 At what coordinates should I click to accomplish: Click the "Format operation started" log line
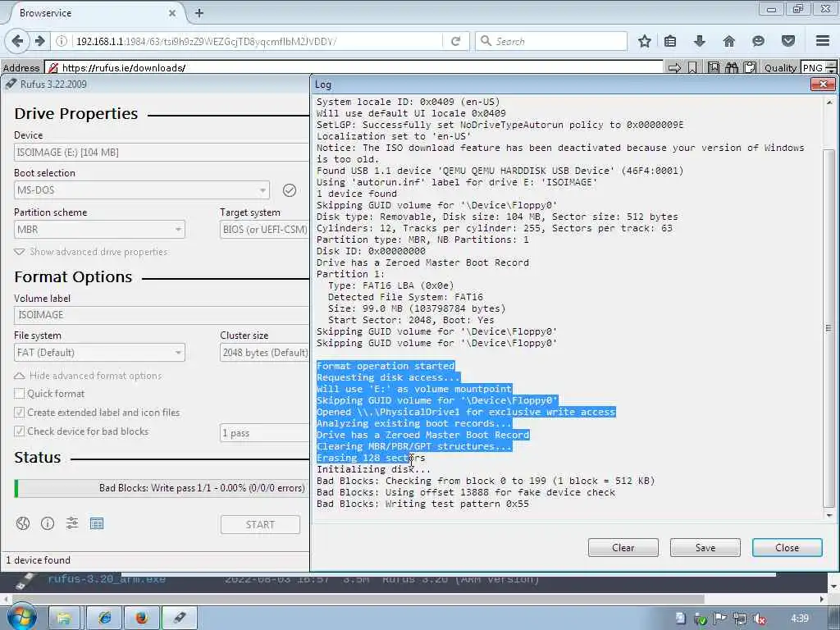pos(386,366)
